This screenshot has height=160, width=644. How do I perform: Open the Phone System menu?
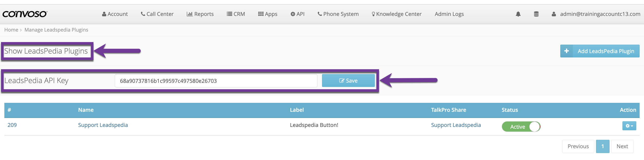338,14
